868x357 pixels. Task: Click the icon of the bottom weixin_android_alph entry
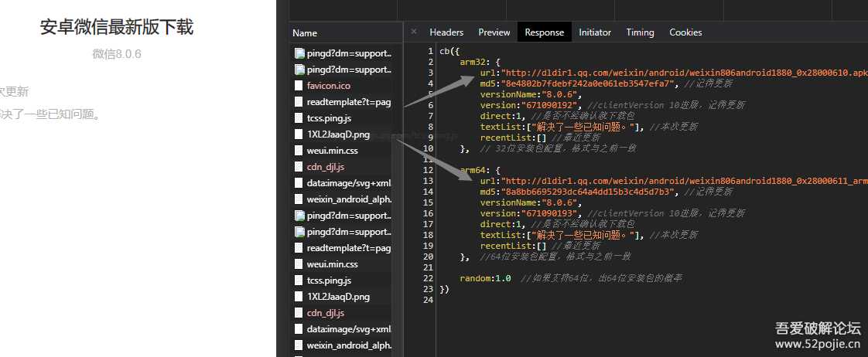coord(299,345)
